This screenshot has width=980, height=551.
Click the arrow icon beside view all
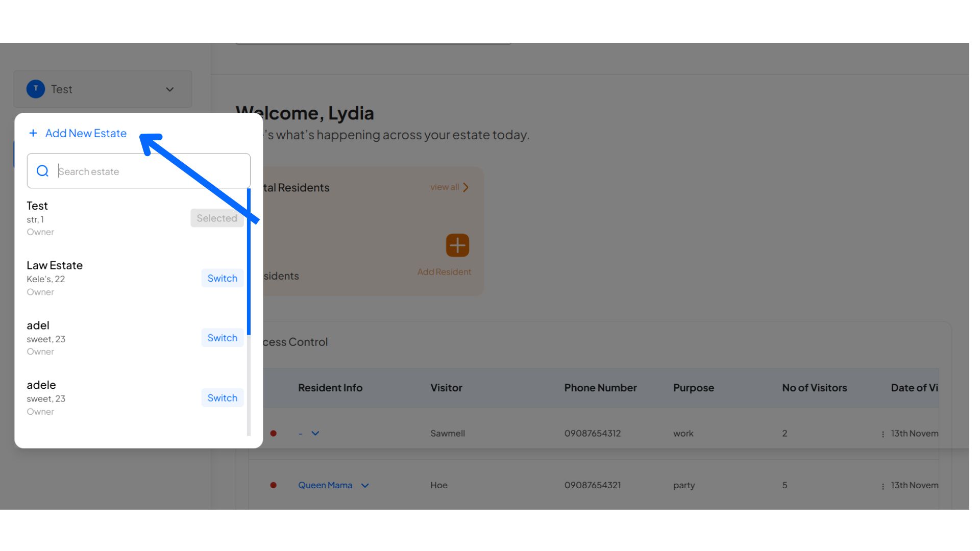click(x=465, y=187)
